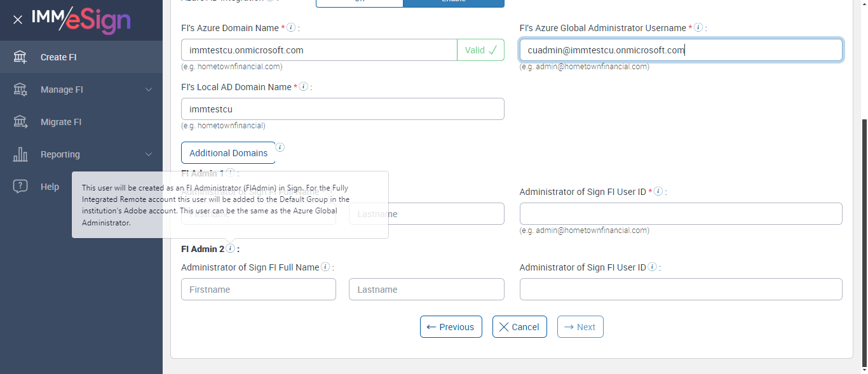The image size is (868, 374).
Task: Click info icon for FI Admin 2 User ID
Action: point(653,267)
